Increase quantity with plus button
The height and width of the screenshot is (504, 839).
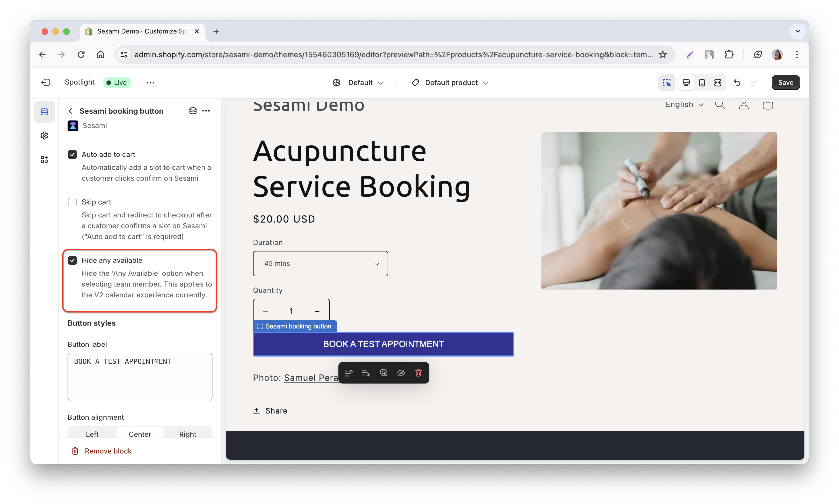[317, 311]
